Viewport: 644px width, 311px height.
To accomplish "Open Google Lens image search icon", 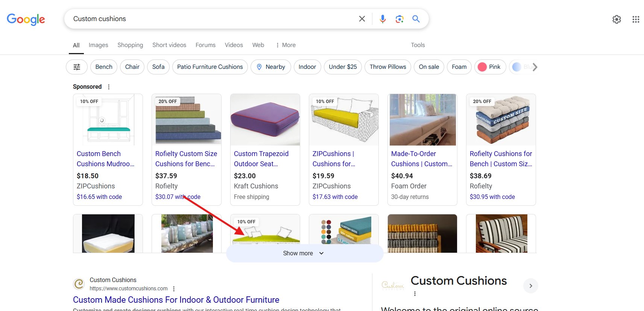I will pyautogui.click(x=399, y=19).
